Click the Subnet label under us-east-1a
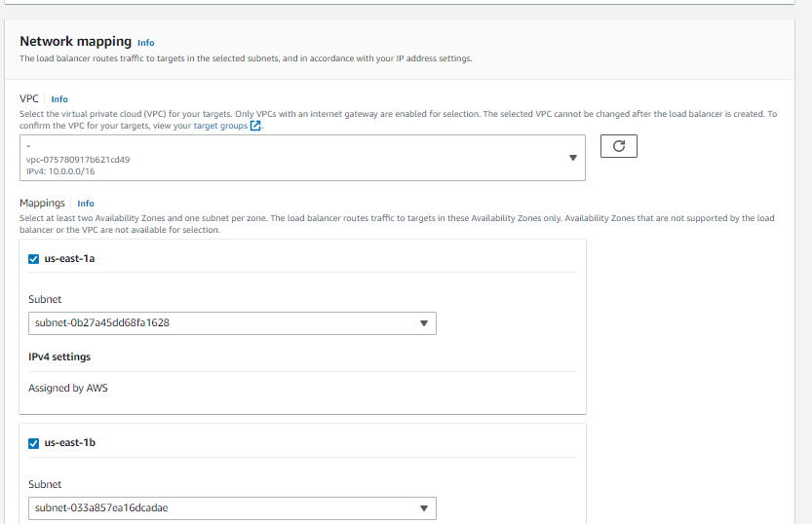 point(45,300)
